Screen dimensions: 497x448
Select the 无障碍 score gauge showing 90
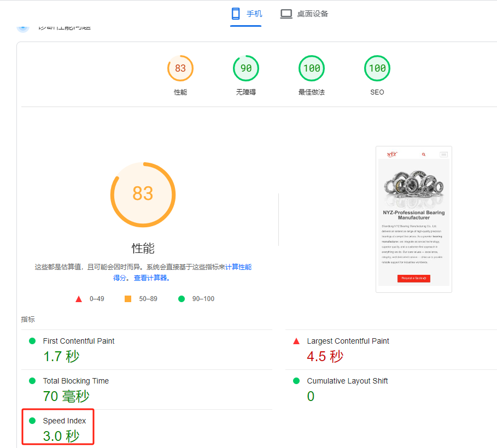(x=246, y=69)
